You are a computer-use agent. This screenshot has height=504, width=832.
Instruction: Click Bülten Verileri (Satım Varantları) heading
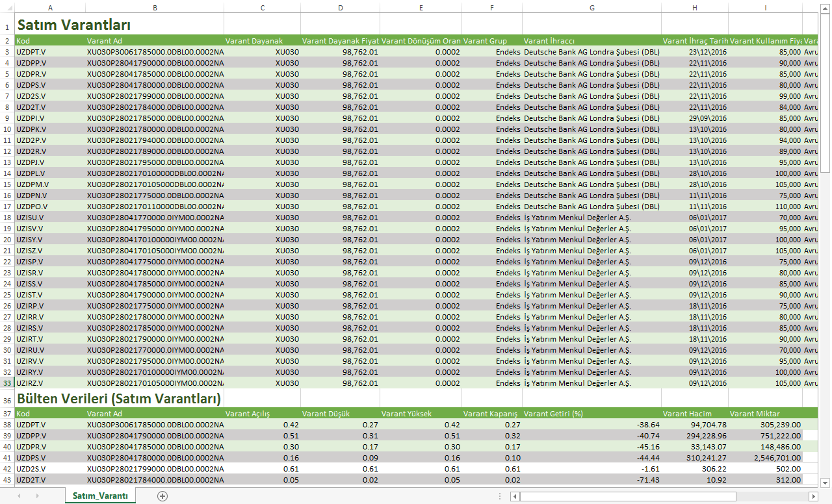click(119, 398)
